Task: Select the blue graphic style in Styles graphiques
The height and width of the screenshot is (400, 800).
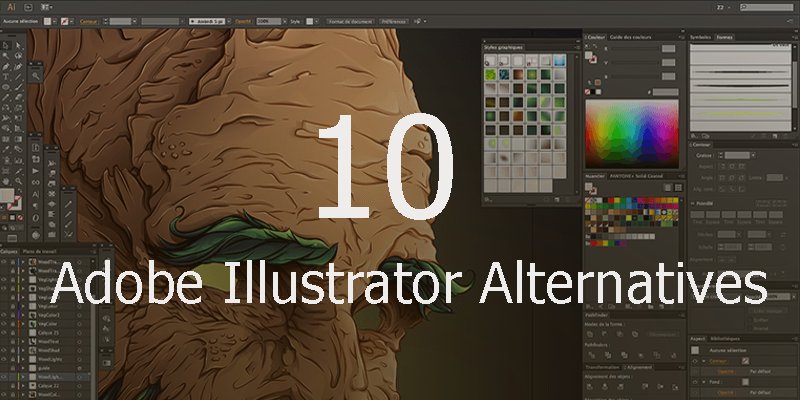Action: coord(560,60)
